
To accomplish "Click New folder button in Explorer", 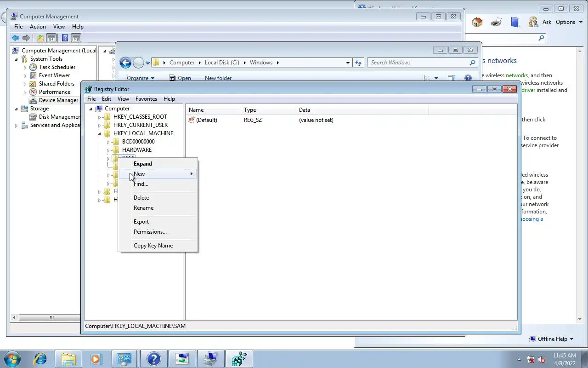I will click(x=218, y=78).
